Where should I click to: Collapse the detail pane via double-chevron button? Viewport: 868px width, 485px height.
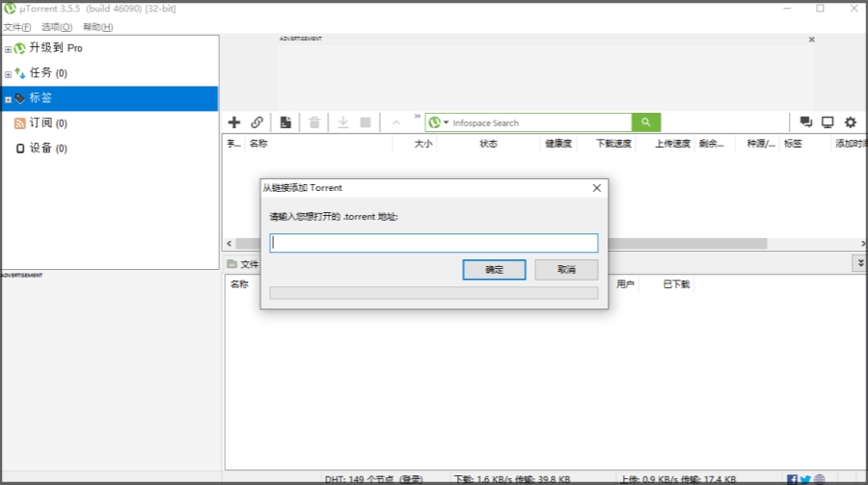(860, 263)
